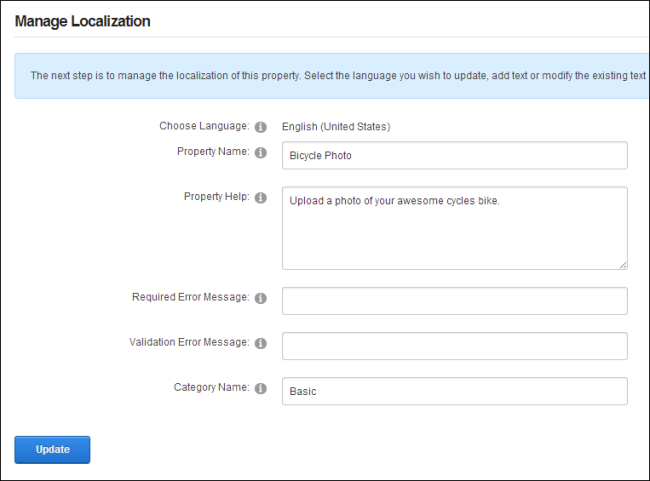Viewport: 650px width, 481px height.
Task: Focus the Category Name field containing Basic
Action: point(455,391)
